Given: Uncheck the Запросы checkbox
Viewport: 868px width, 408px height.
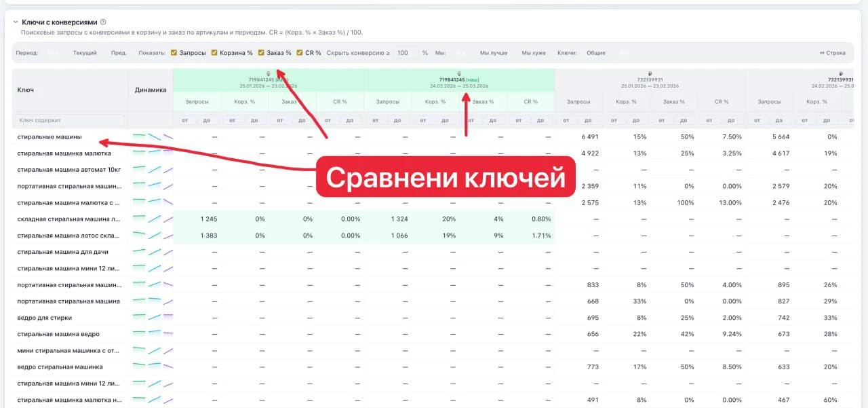Looking at the screenshot, I should click(174, 52).
